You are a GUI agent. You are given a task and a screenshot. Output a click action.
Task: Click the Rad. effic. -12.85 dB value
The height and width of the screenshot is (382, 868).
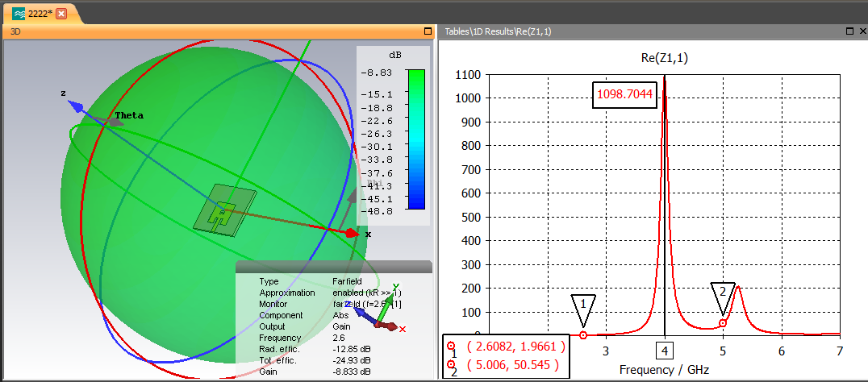(x=351, y=350)
